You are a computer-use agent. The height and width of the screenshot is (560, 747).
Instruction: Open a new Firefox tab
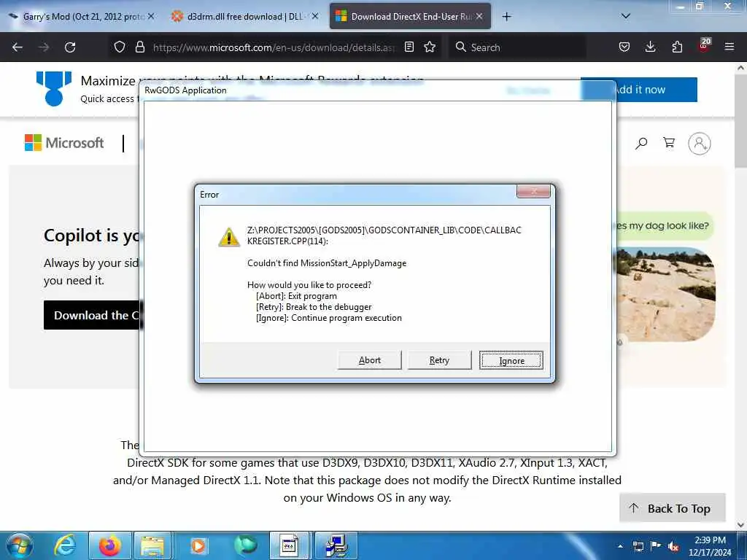coord(506,17)
